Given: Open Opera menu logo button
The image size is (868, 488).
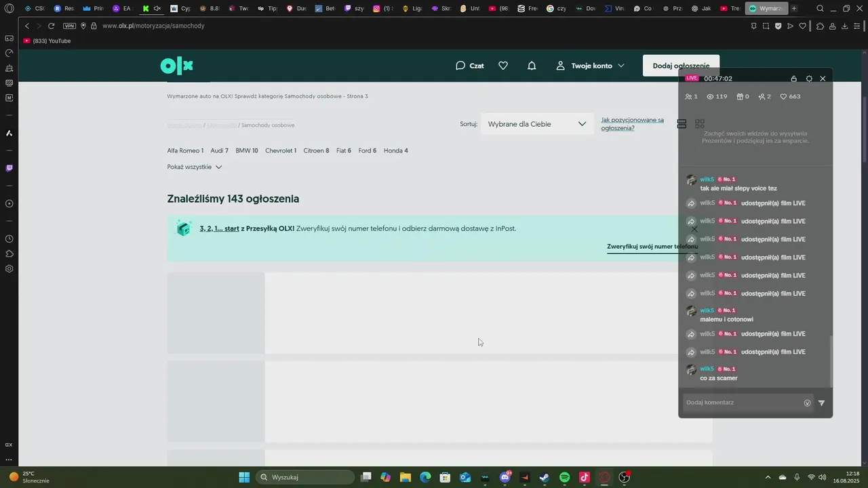Looking at the screenshot, I should pyautogui.click(x=9, y=8).
